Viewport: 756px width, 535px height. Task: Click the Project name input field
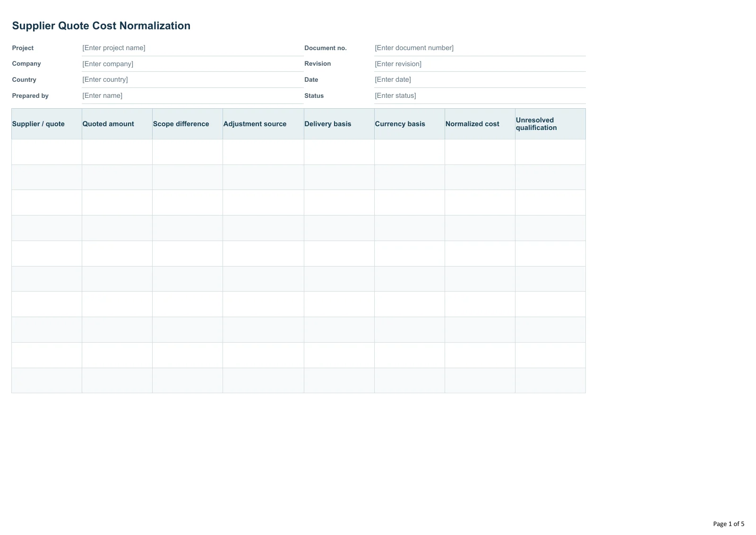tap(193, 48)
